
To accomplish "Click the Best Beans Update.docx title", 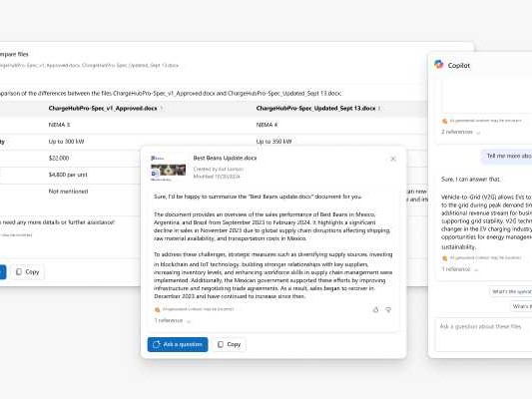I will point(225,158).
